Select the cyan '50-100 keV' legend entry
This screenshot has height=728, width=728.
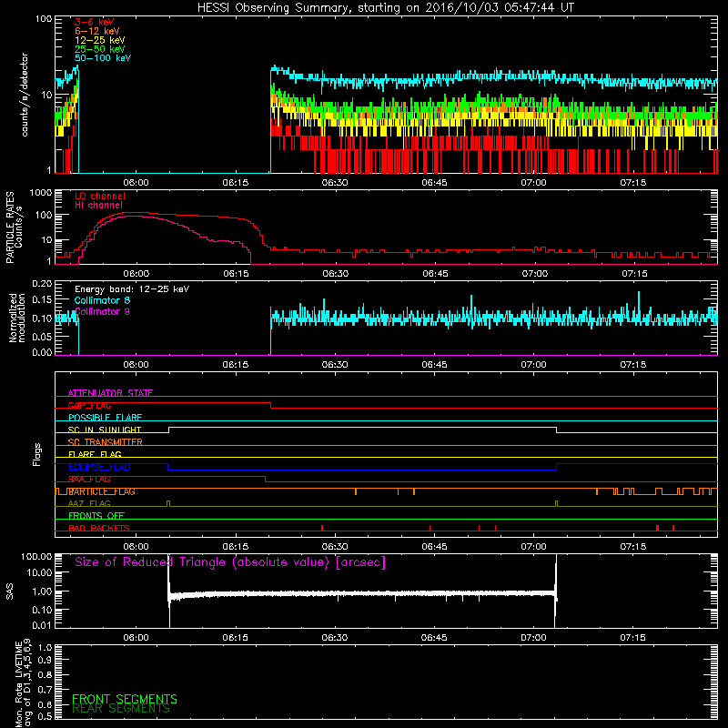(x=103, y=58)
